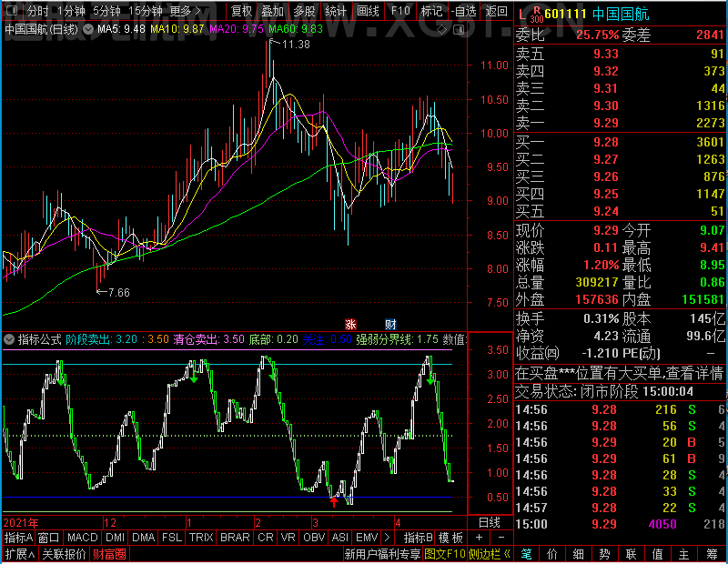Viewport: 728px width, 564px height.
Task: Click the 模板 template button
Action: [x=450, y=538]
